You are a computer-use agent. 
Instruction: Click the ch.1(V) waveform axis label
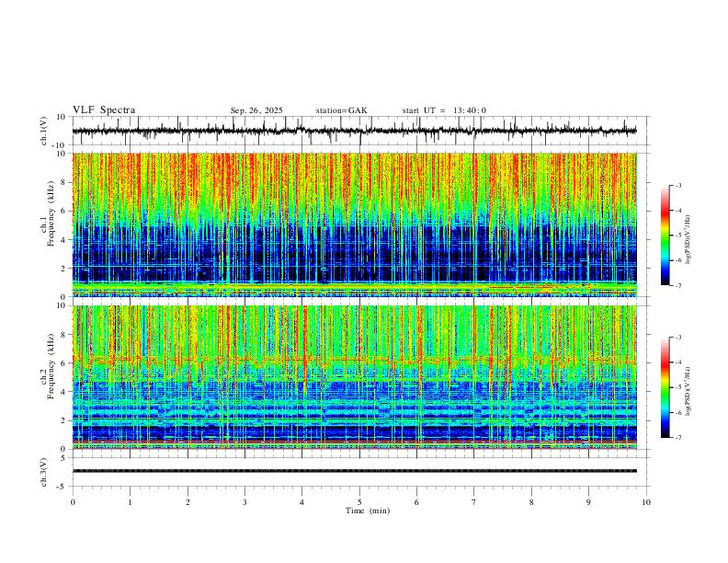44,131
